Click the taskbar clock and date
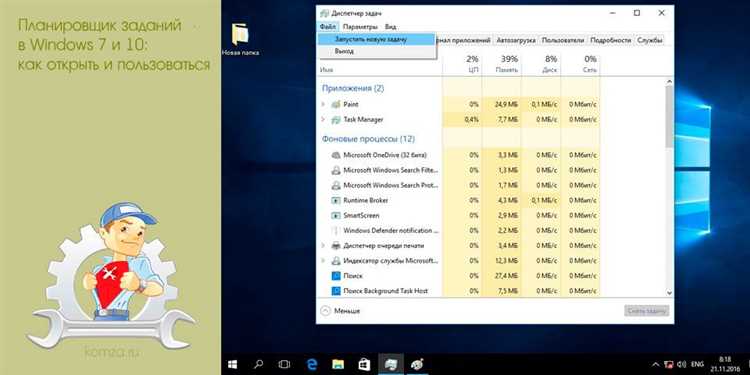 point(725,364)
